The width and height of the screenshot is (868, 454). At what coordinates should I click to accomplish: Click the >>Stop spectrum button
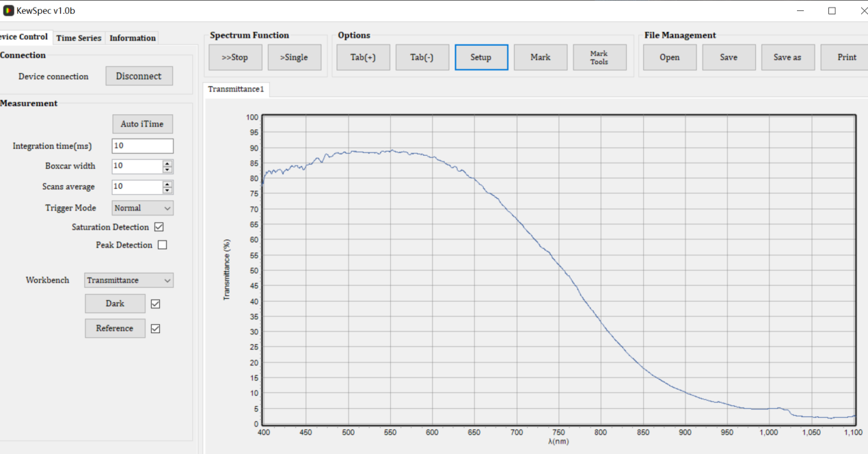point(235,57)
